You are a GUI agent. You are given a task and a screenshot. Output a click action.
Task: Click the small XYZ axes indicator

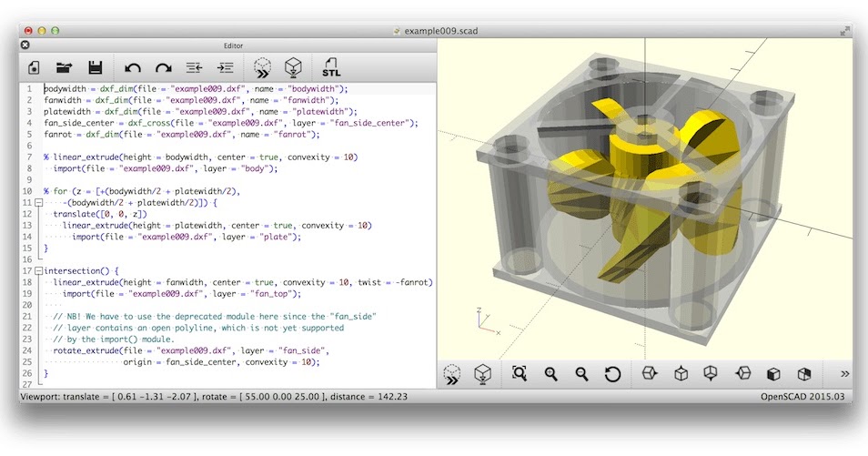(x=489, y=321)
